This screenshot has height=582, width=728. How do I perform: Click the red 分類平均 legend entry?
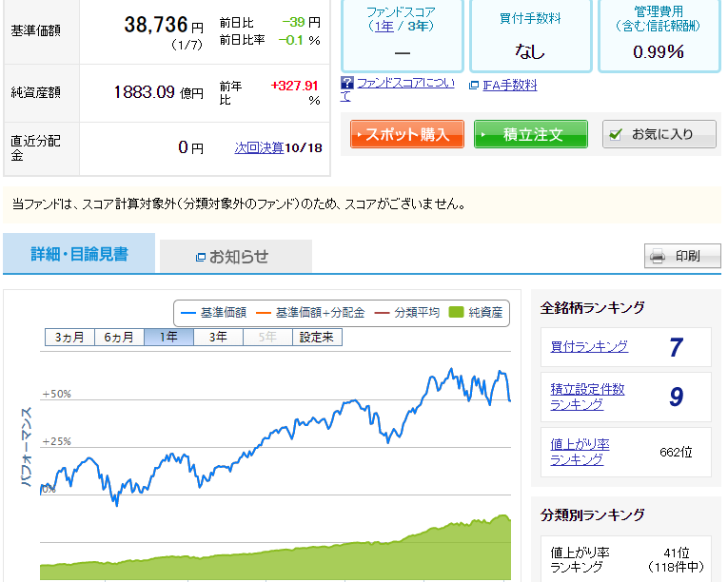[406, 313]
